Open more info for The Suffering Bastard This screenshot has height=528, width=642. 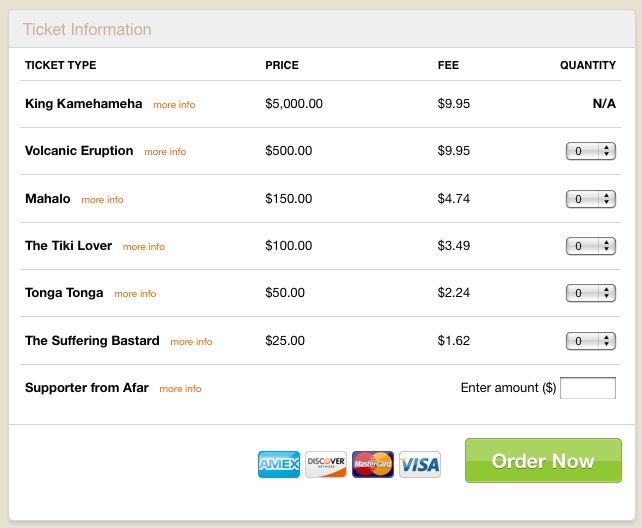point(191,342)
